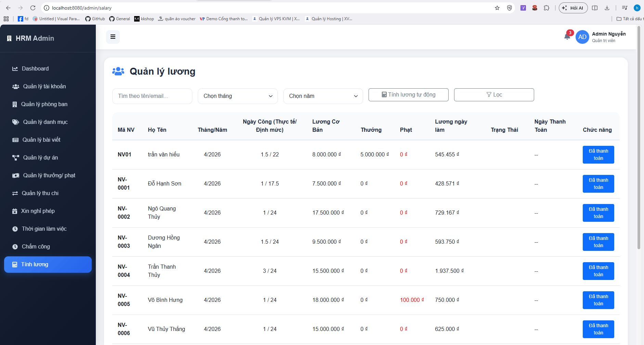Click the Xin nghỉ phép calendar icon

(x=15, y=211)
